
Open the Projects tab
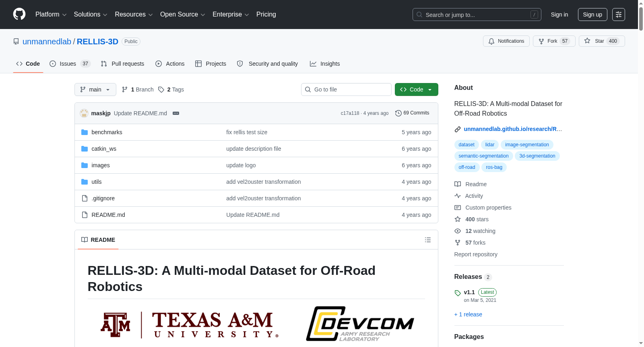[211, 64]
